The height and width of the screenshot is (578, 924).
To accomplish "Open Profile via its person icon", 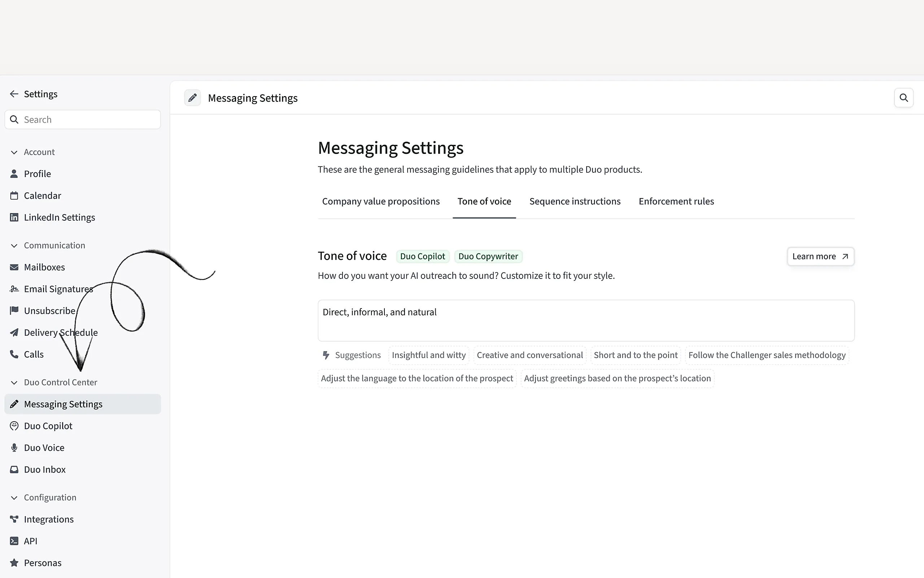I will (x=14, y=174).
